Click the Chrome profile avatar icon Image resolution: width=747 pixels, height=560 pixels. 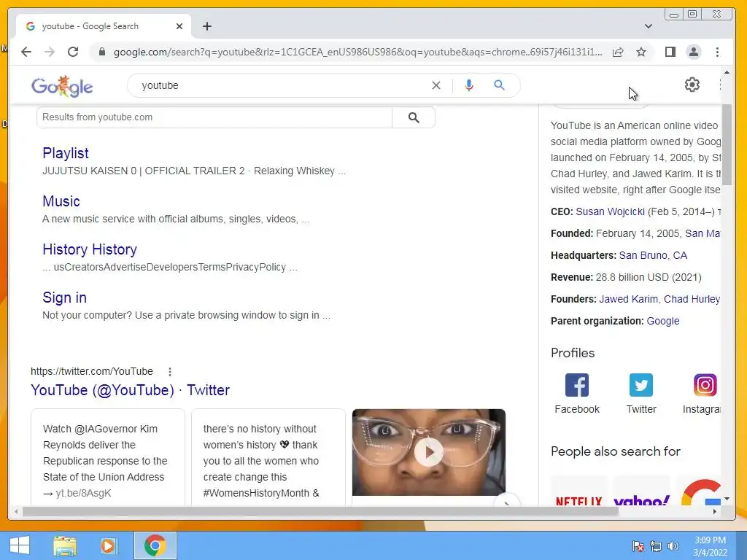tap(694, 52)
